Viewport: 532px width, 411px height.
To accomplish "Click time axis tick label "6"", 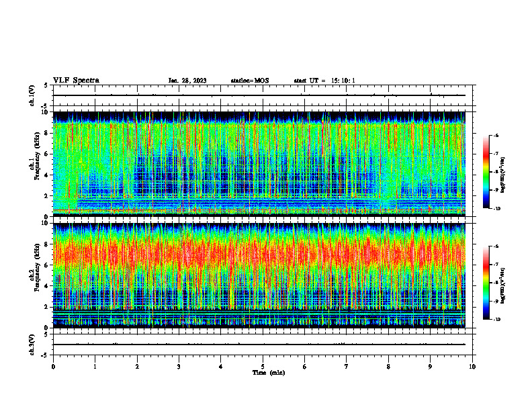I will [304, 367].
